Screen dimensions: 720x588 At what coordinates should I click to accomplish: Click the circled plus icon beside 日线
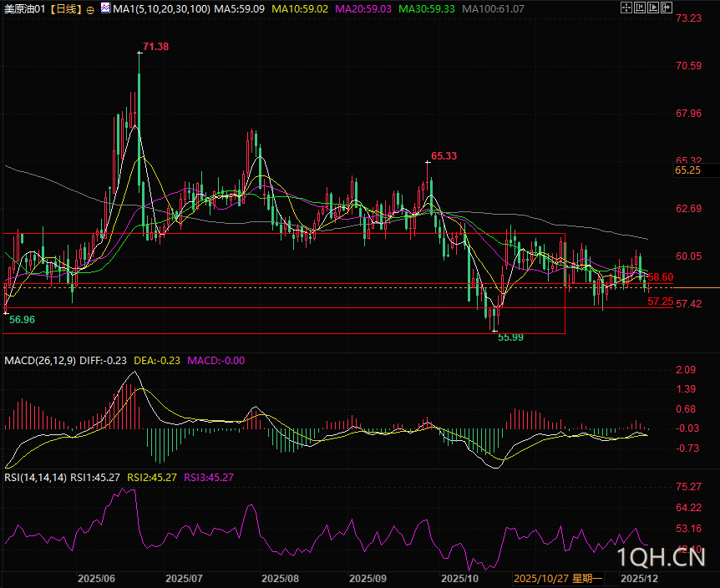[x=90, y=10]
